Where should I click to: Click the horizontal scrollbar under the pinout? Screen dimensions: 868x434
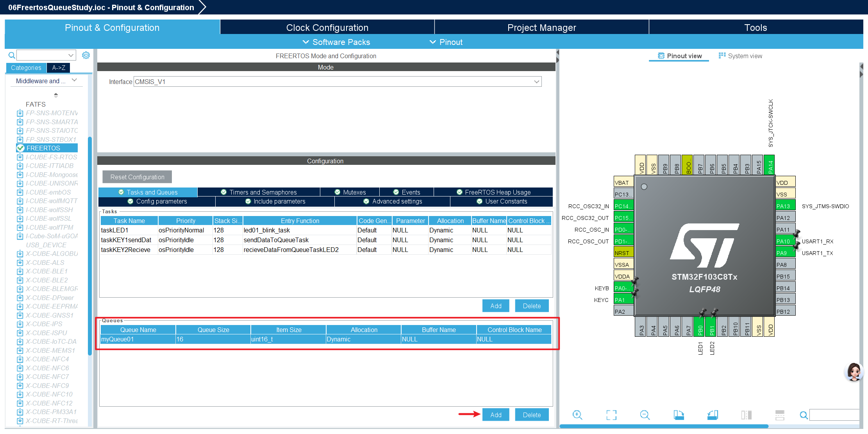[664, 426]
